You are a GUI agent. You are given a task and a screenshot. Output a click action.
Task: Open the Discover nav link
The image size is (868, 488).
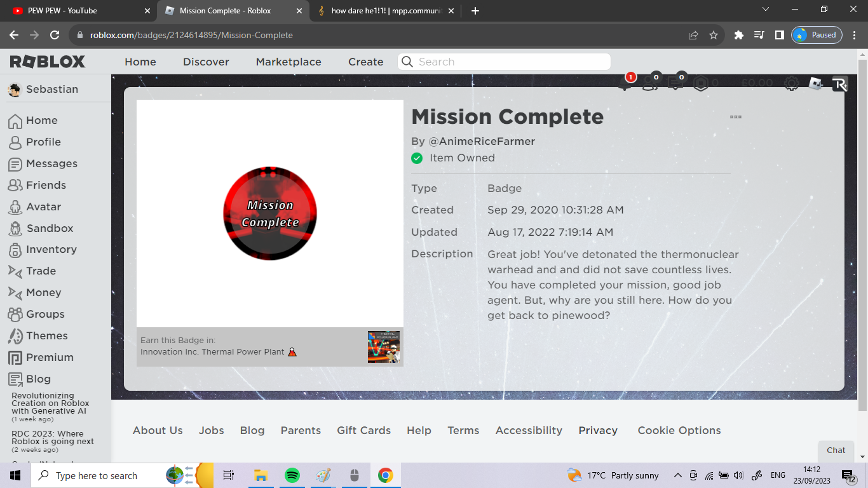[x=206, y=62]
